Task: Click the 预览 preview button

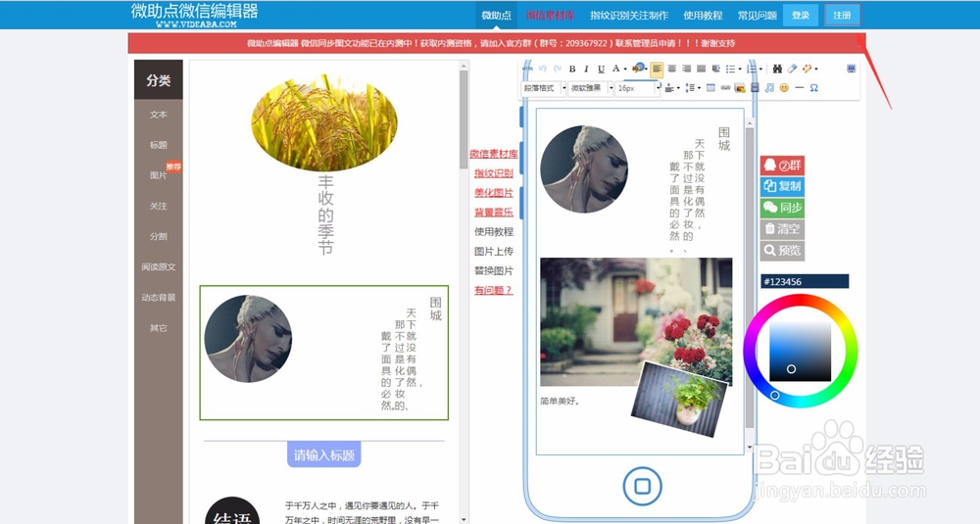Action: pos(782,251)
